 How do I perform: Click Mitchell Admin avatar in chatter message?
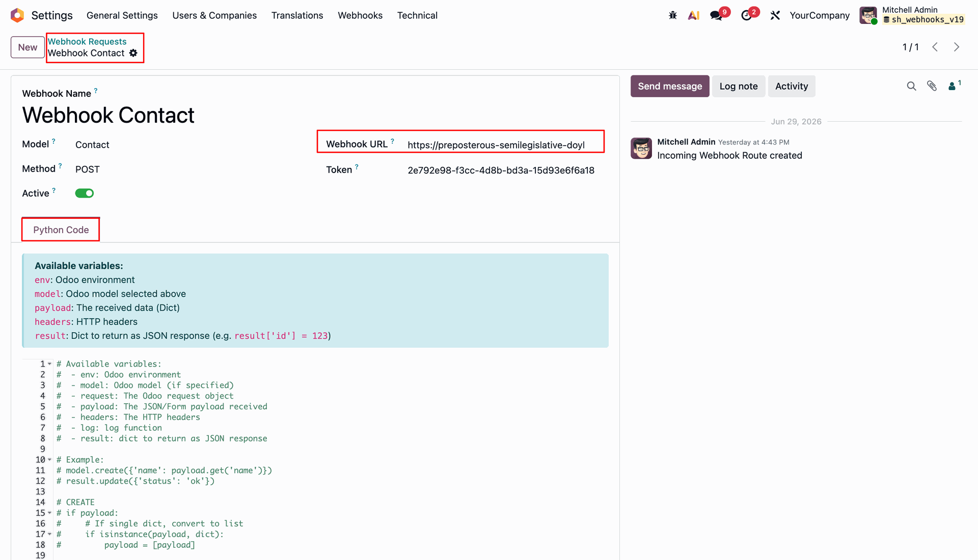[x=641, y=148]
